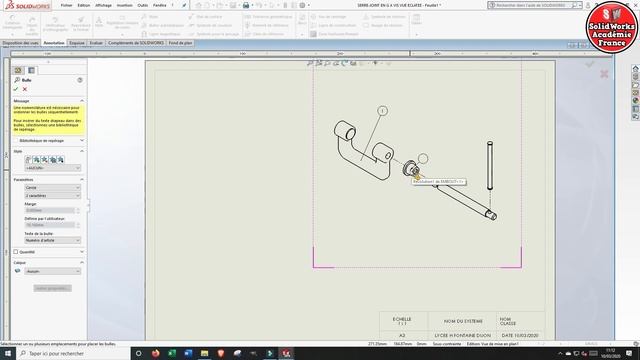Open File Explorer from the Windows taskbar

coord(204,353)
